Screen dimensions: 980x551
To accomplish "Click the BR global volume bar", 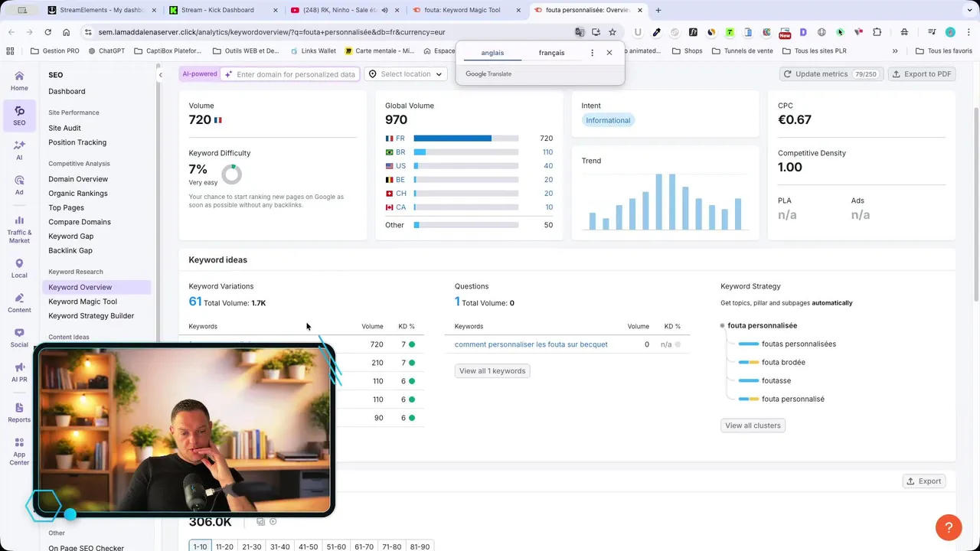I will pyautogui.click(x=466, y=152).
